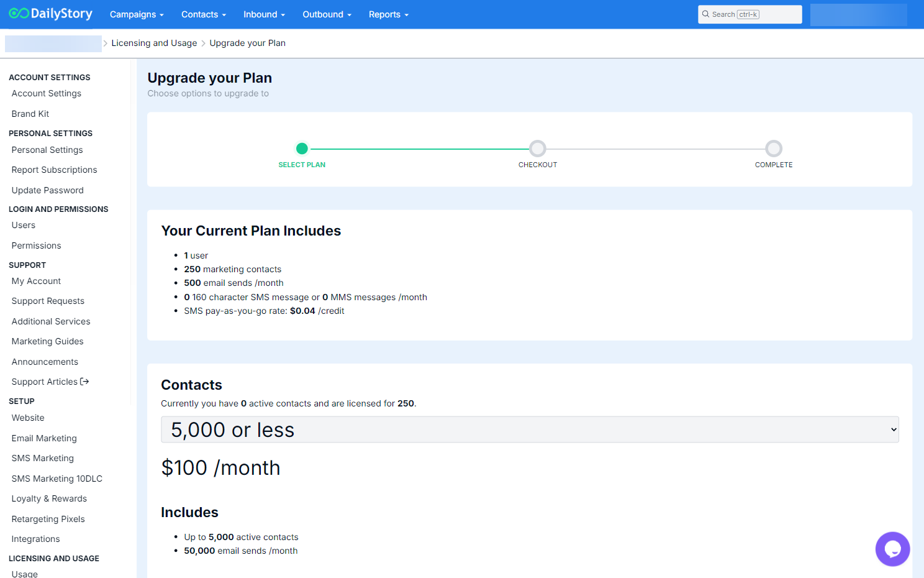Open the Permissions page
924x578 pixels.
click(37, 245)
